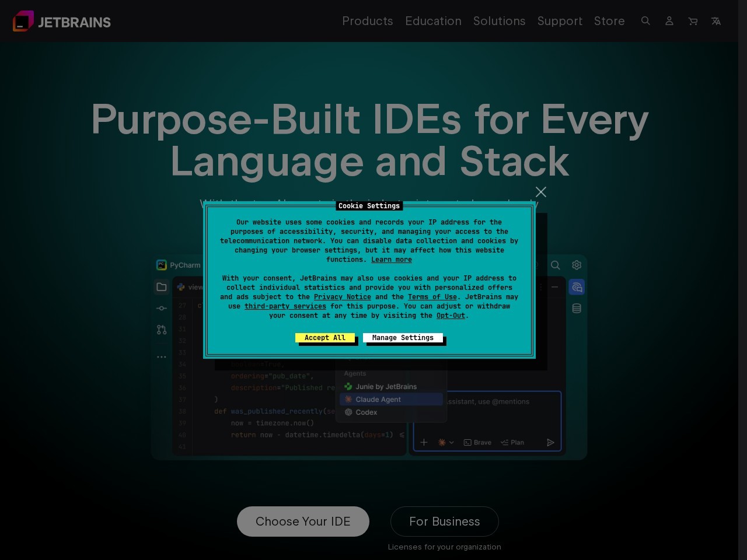Open the Products navigation dropdown
747x560 pixels.
point(368,21)
